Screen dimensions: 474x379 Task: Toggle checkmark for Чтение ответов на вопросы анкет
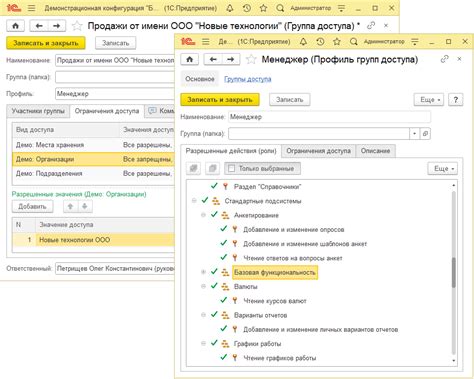pyautogui.click(x=224, y=258)
